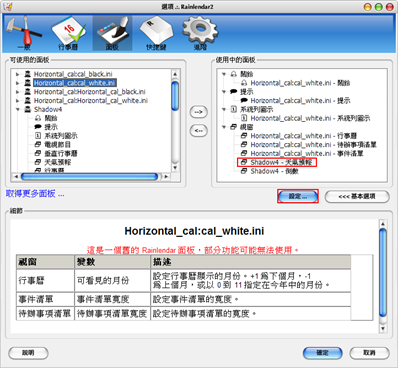Click the details pane vertical scrollbar thumb
This screenshot has width=398, height=368.
[383, 272]
